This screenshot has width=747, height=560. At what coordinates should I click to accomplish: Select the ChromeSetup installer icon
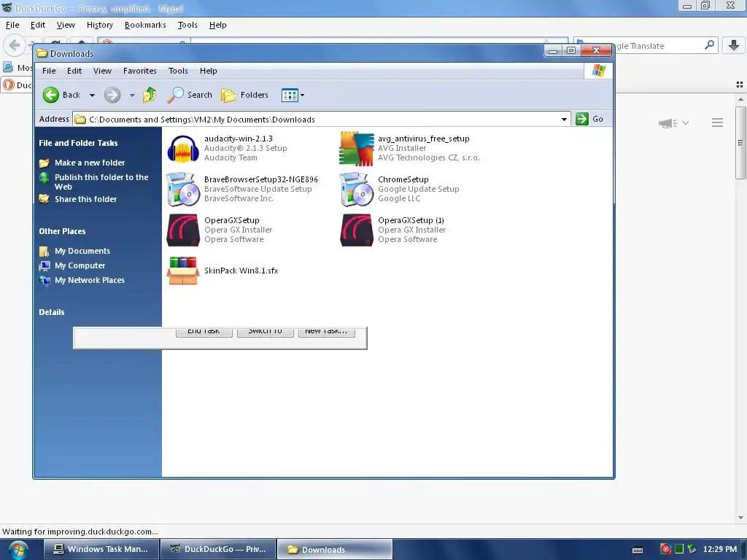356,189
